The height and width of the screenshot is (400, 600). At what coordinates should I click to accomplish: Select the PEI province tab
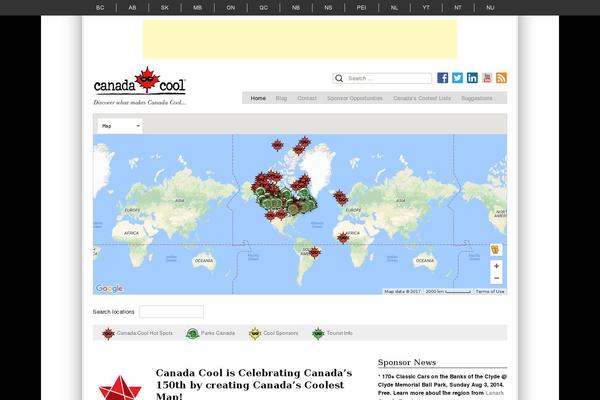click(361, 8)
